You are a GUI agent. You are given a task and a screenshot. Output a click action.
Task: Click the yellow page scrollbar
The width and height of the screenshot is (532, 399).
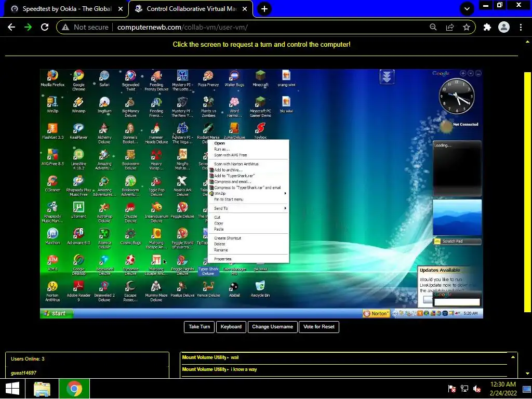pyautogui.click(x=528, y=192)
